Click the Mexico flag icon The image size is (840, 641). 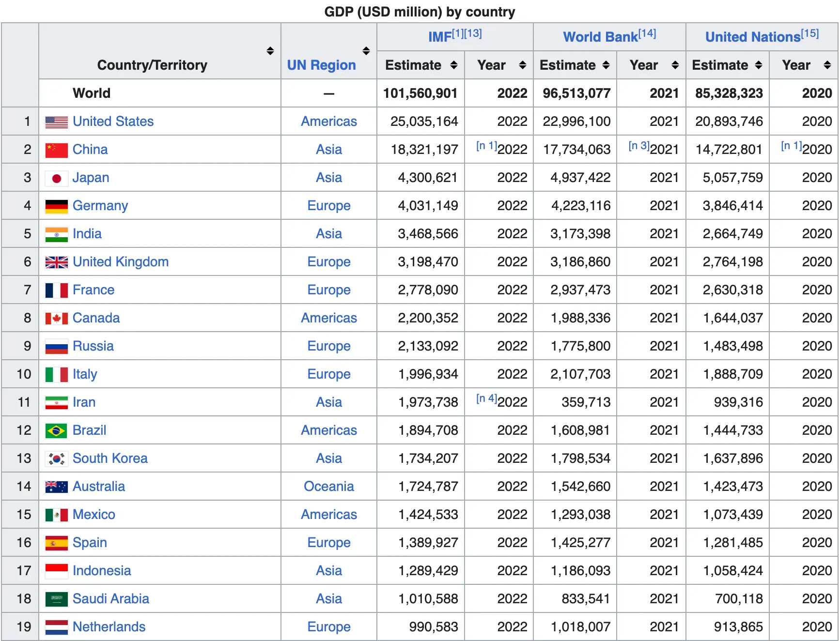coord(56,515)
